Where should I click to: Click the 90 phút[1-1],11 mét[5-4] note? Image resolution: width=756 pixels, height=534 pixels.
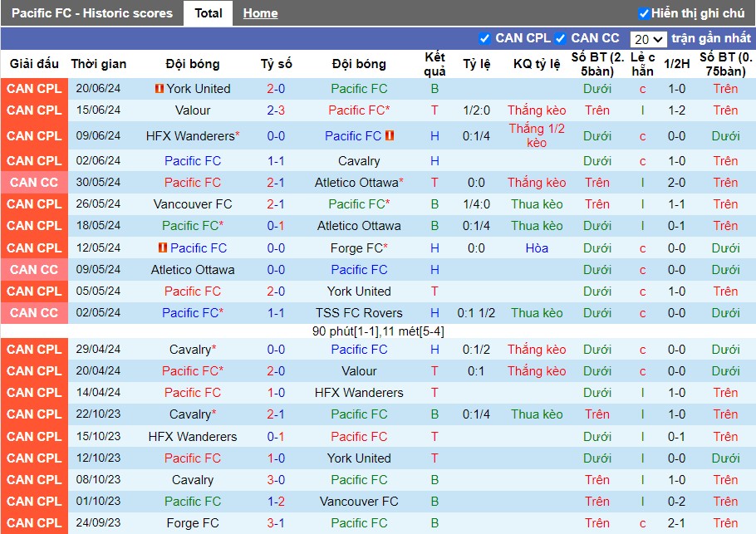[x=378, y=331]
